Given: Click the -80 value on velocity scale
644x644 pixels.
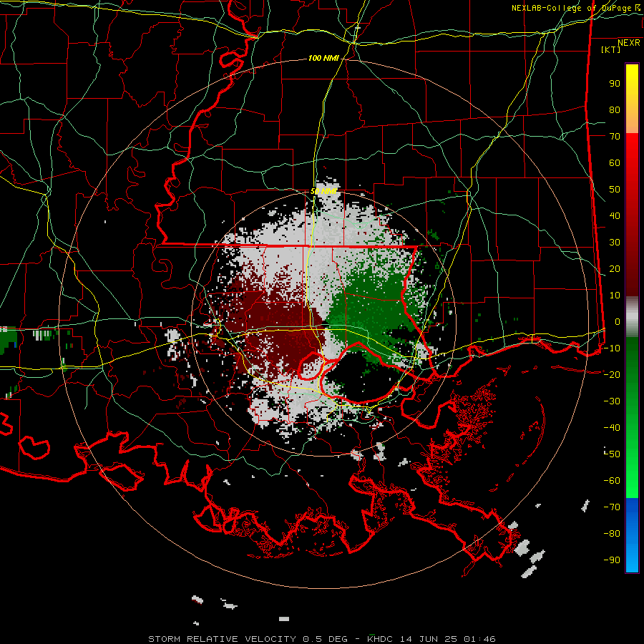Looking at the screenshot, I should (x=612, y=534).
